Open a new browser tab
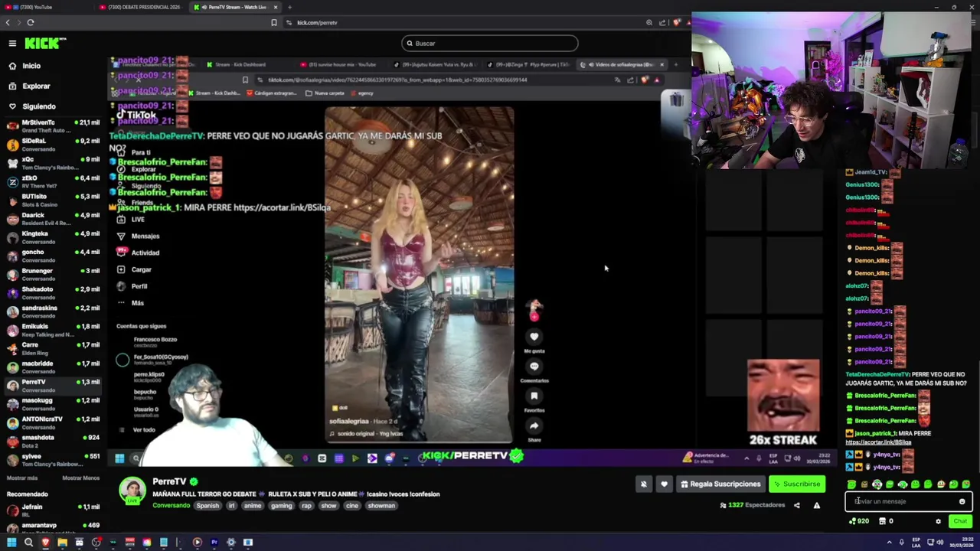 pos(289,7)
